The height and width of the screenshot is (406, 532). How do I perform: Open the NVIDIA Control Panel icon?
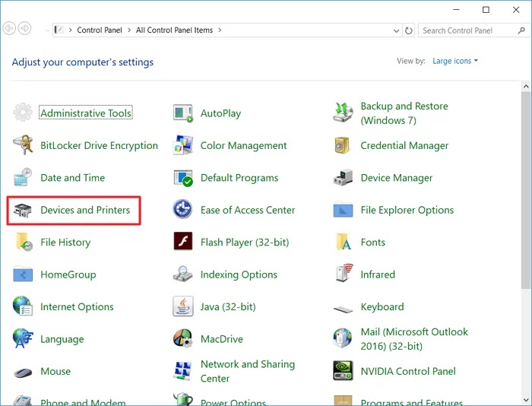343,371
